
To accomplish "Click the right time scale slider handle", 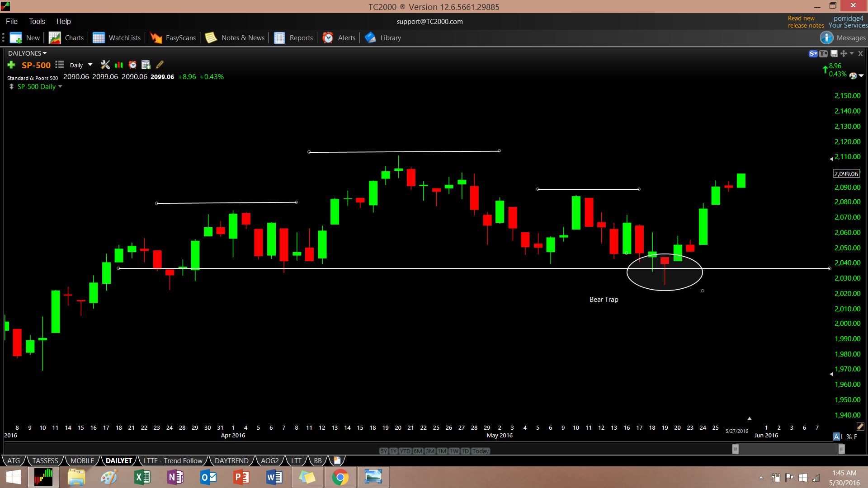I will pyautogui.click(x=841, y=449).
